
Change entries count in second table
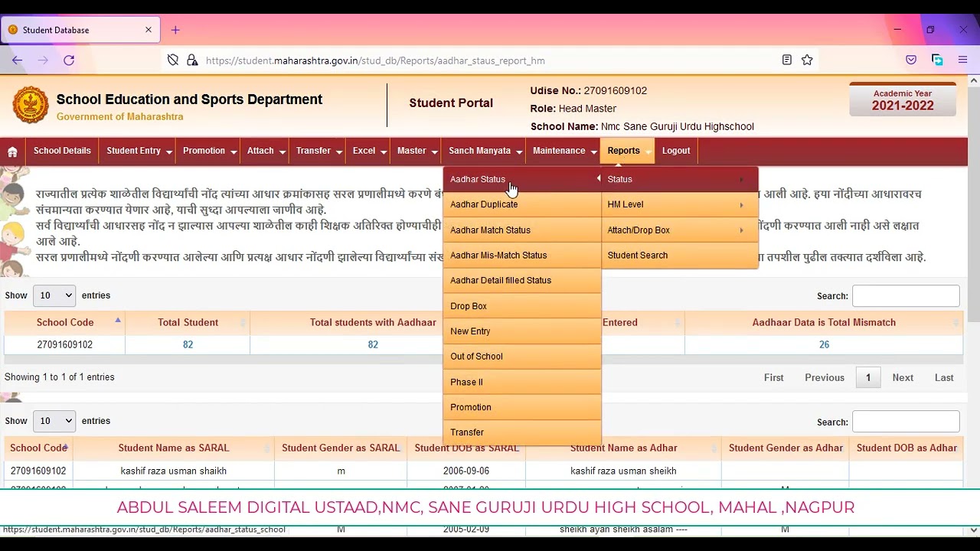[x=54, y=421]
